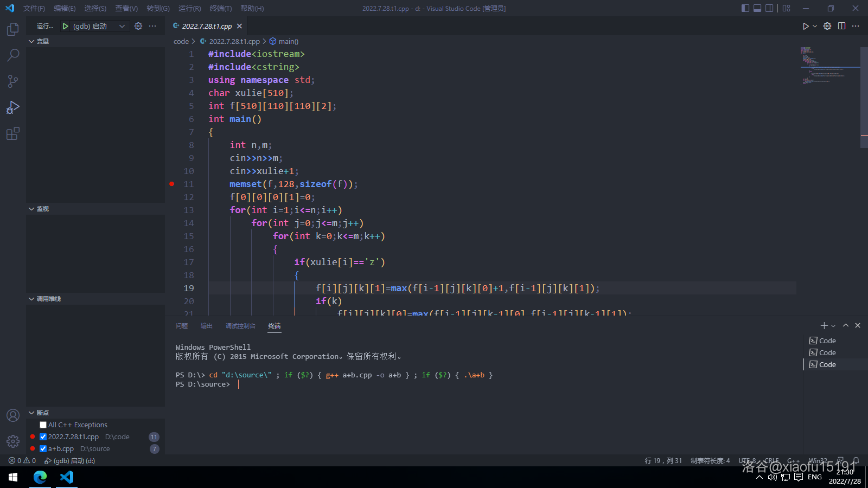Start debugging with green play icon
Image resolution: width=868 pixels, height=488 pixels.
coord(65,26)
